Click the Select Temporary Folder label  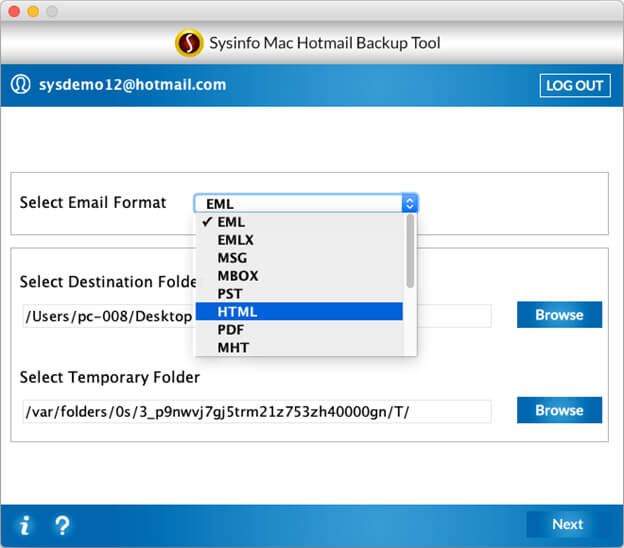coord(110,377)
